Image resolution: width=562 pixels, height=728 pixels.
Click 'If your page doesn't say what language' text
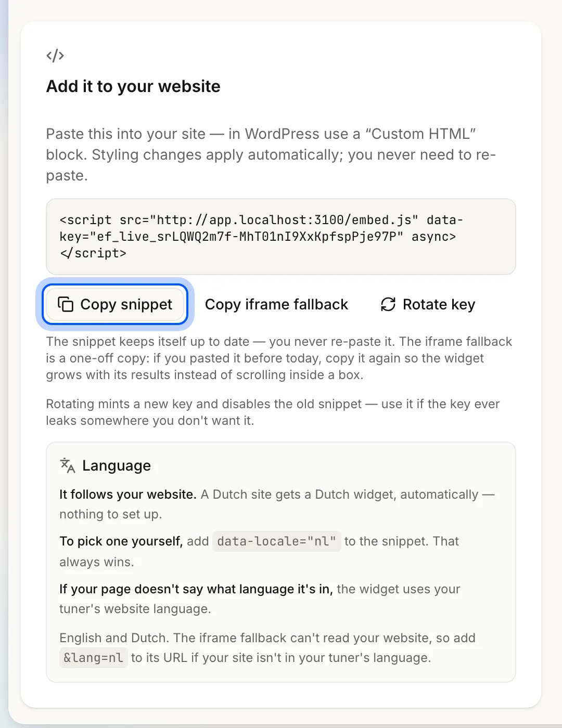point(196,589)
